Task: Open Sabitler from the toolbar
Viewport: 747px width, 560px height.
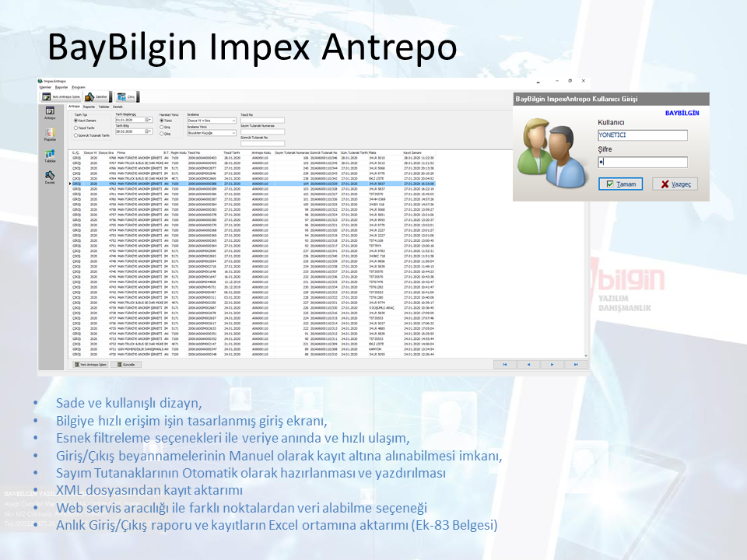Action: coord(96,96)
